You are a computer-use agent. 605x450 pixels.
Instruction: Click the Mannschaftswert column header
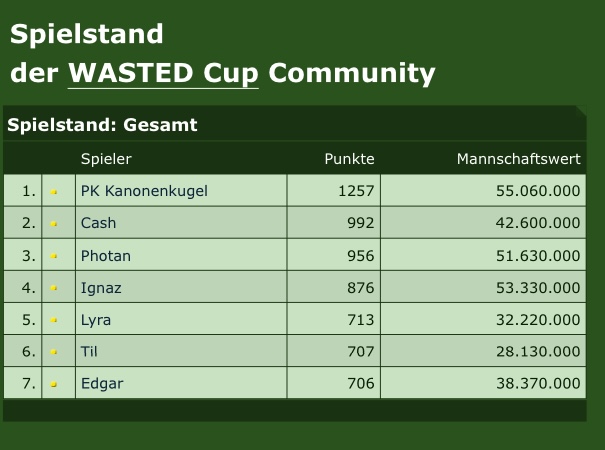click(x=519, y=159)
